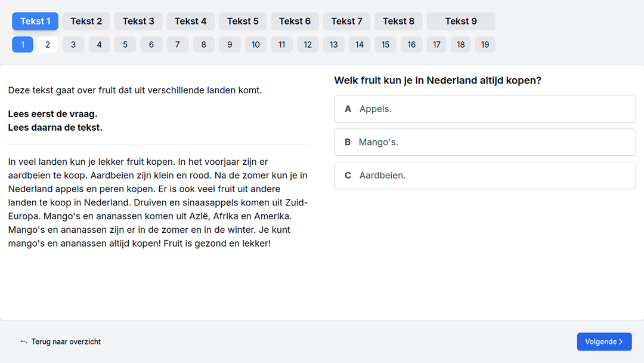Switch to the Tekst 5 tab
Image resolution: width=644 pixels, height=363 pixels.
[243, 21]
